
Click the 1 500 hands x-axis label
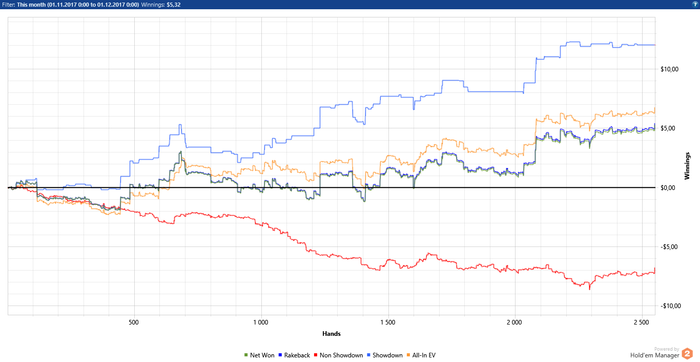tap(388, 321)
